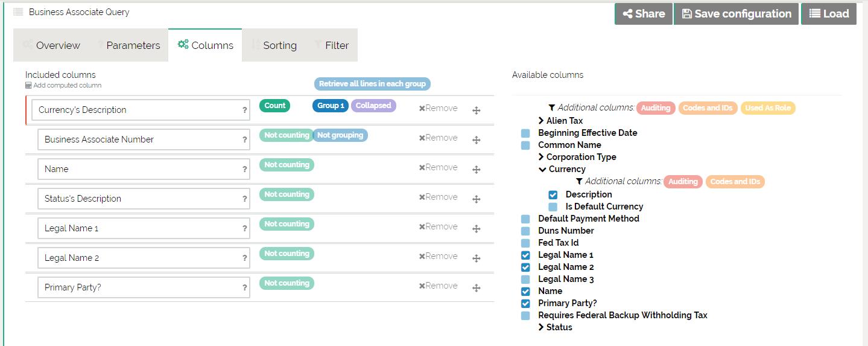This screenshot has width=868, height=346.
Task: Remove the Legal Name 2 column
Action: click(438, 256)
